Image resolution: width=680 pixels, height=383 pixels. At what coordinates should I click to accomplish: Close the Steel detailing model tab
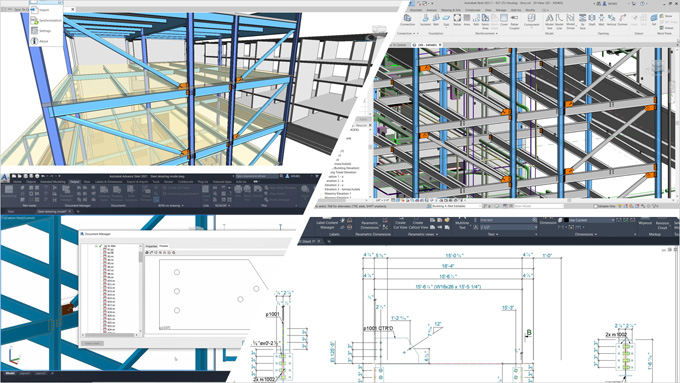point(70,212)
